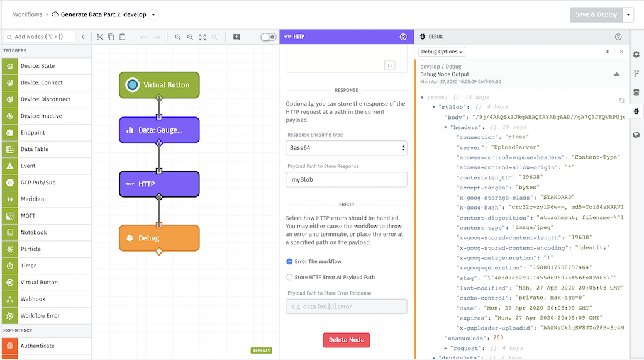Select Error The Workflow radio option

click(289, 261)
